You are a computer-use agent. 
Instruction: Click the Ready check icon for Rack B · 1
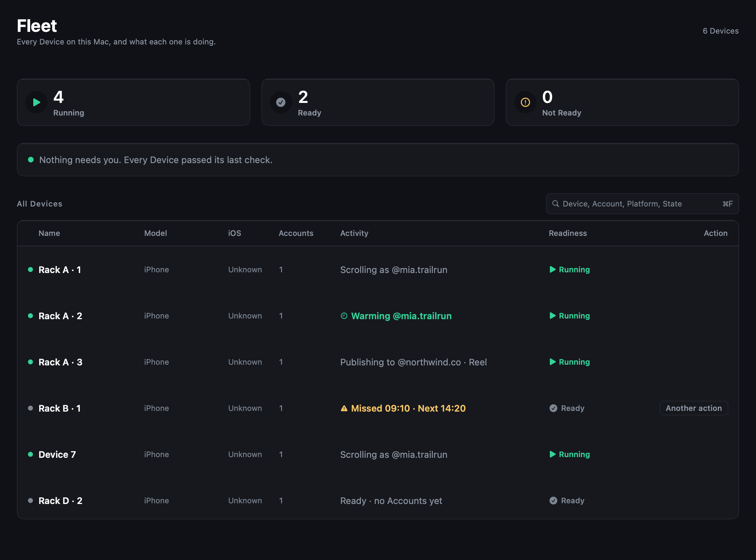click(553, 408)
